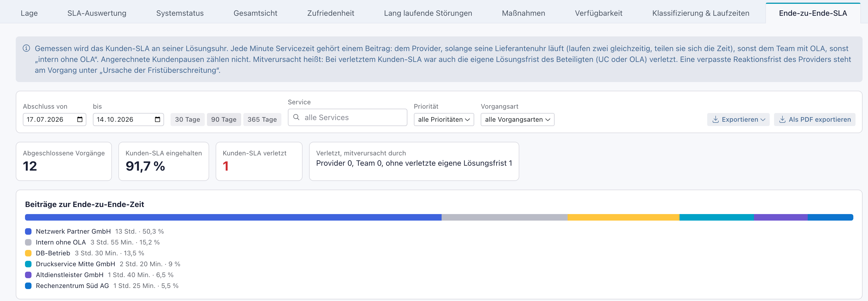The height and width of the screenshot is (301, 868).
Task: Click download icon on Exportieren button
Action: 715,119
